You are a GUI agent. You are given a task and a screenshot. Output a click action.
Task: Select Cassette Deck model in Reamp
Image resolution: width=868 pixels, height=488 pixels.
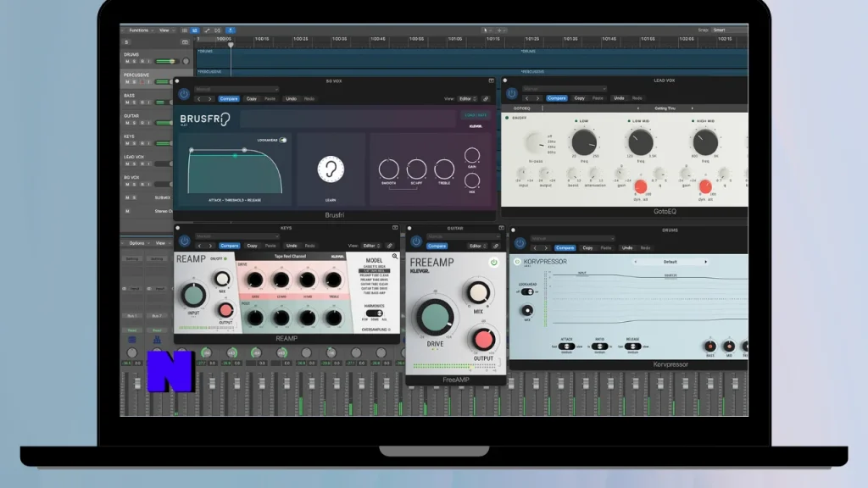374,267
